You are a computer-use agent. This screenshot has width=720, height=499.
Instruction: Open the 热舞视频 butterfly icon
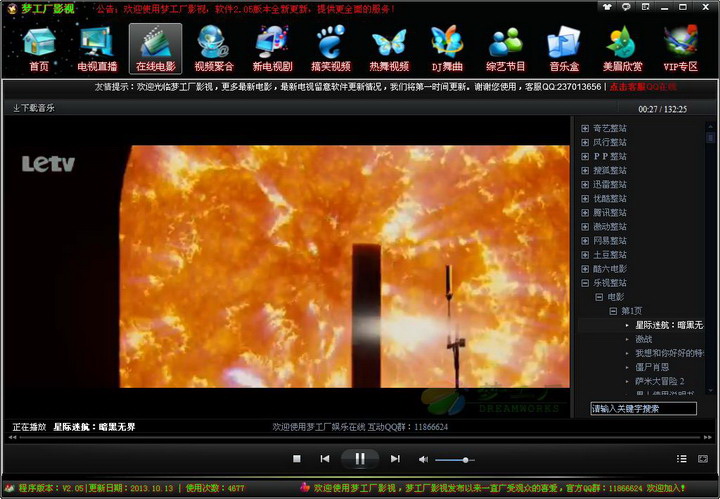[389, 47]
